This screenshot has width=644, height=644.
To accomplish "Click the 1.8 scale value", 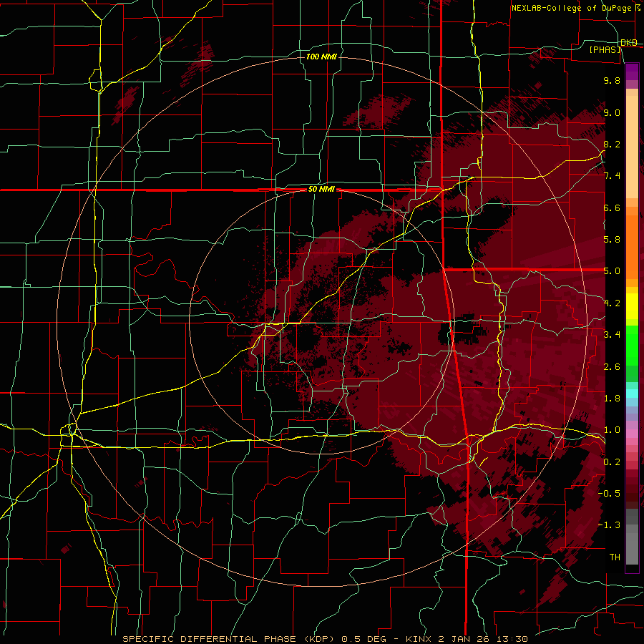I will pyautogui.click(x=612, y=399).
